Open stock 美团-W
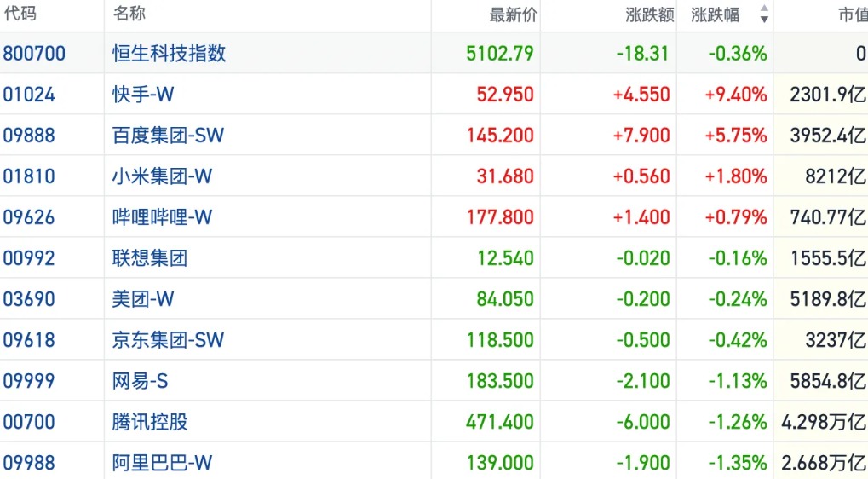Image resolution: width=868 pixels, height=479 pixels. pos(143,299)
